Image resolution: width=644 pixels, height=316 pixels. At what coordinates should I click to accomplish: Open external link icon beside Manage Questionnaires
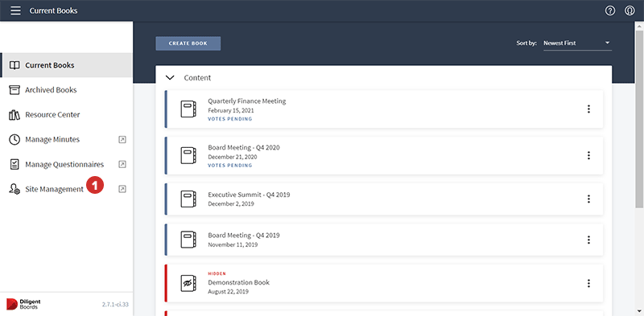(x=122, y=164)
